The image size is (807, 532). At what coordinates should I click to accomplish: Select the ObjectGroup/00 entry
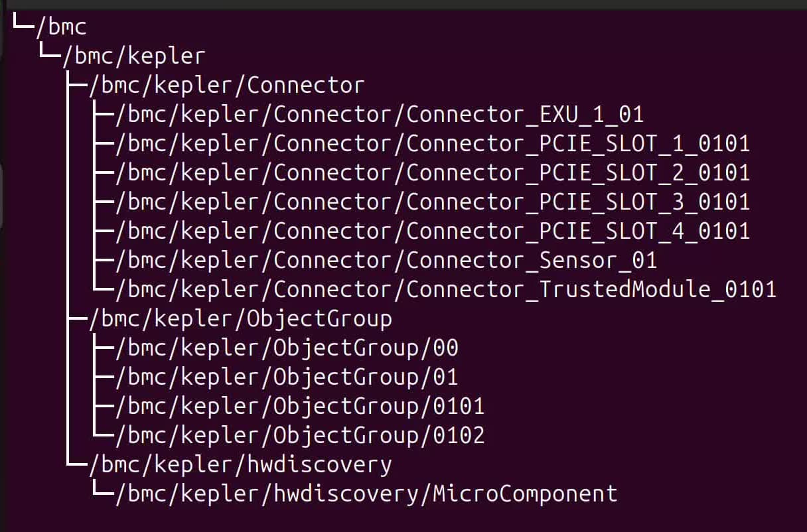coord(286,348)
